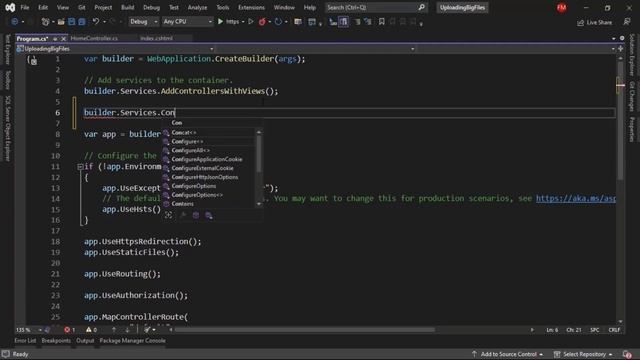Click the CRLF line ending indicator
This screenshot has height=360, width=640.
[x=614, y=330]
